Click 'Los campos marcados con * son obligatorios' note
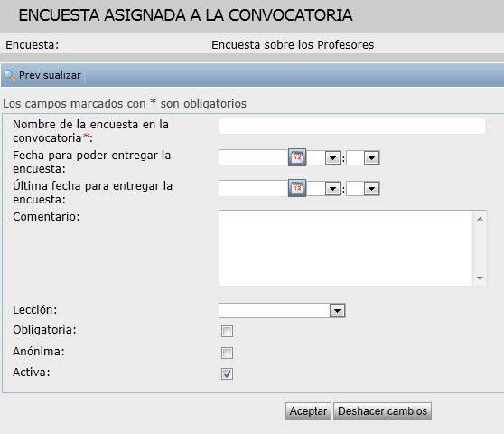The image size is (504, 434). 125,104
